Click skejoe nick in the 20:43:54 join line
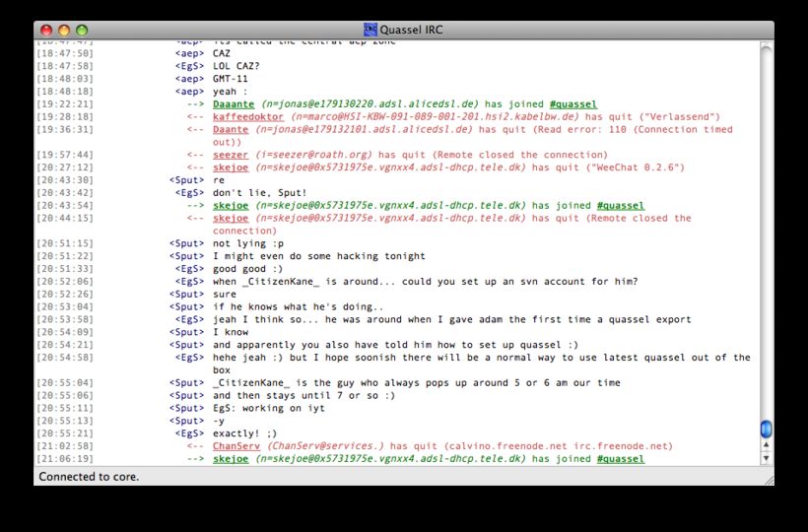 231,206
